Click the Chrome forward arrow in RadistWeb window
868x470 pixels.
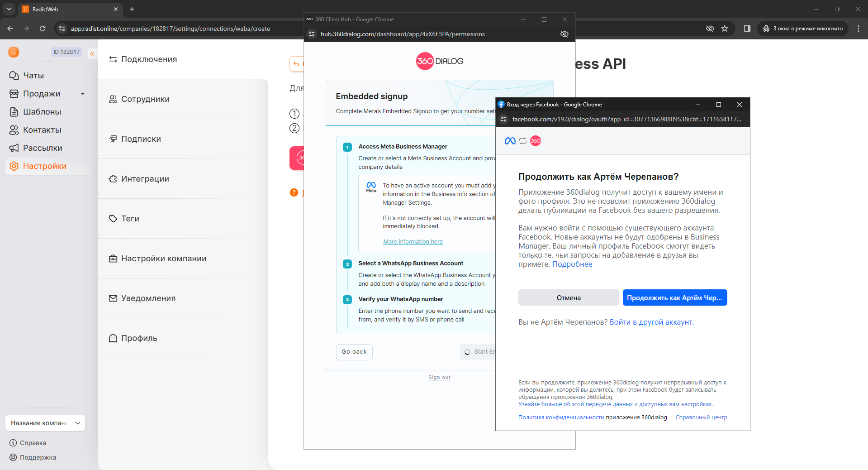pos(26,29)
